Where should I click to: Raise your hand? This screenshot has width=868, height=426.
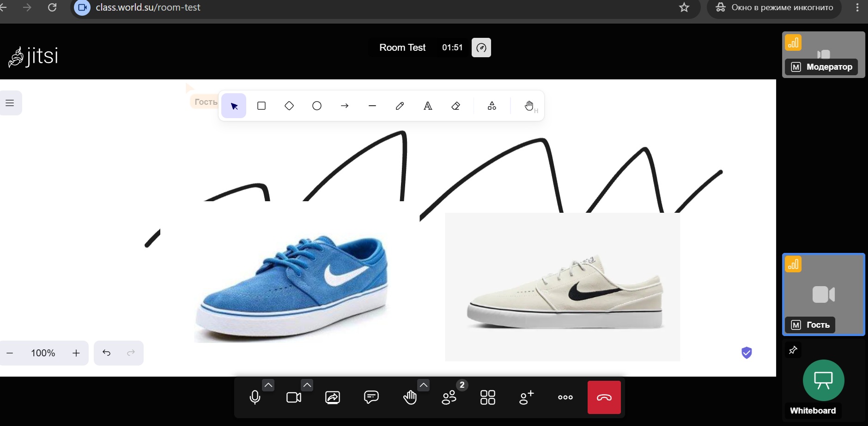point(410,397)
